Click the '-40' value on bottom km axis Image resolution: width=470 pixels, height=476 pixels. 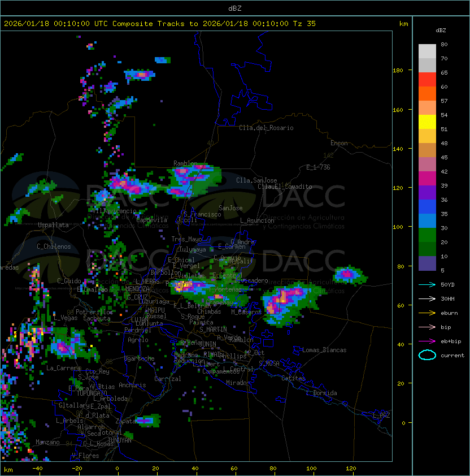[x=38, y=469]
